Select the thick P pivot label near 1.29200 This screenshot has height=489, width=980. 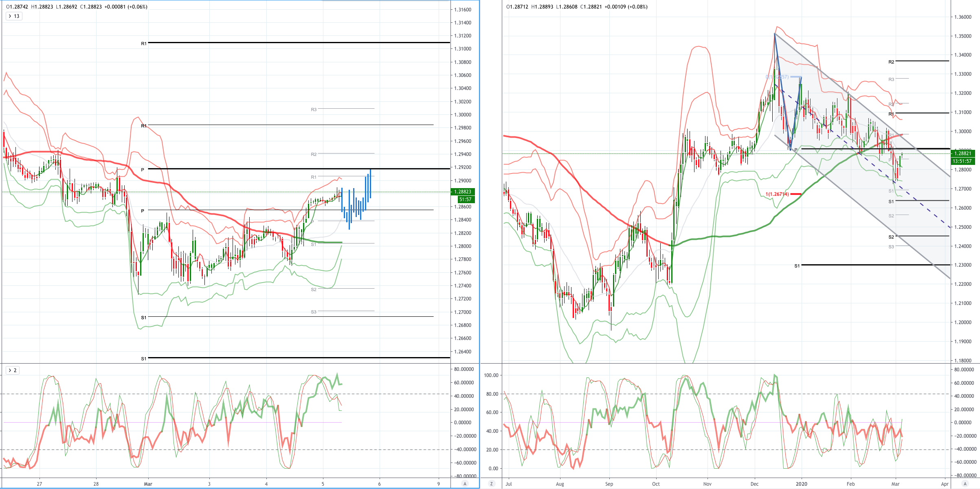pos(143,170)
